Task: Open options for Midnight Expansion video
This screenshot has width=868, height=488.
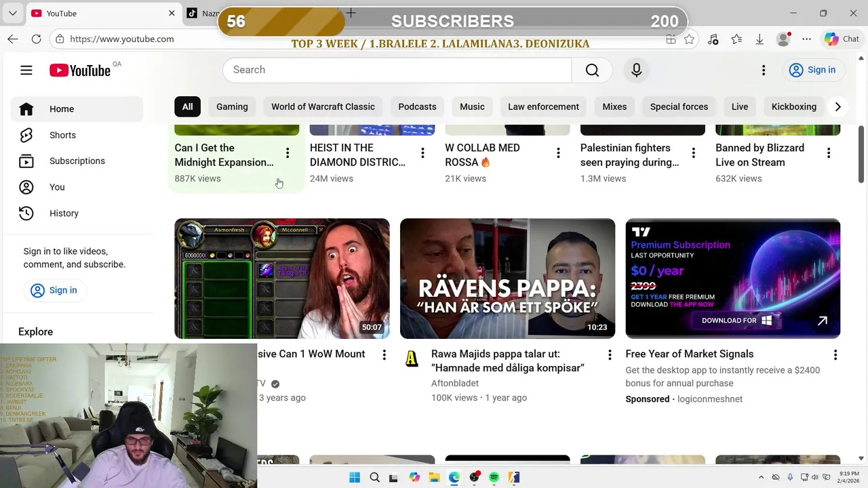Action: click(x=288, y=154)
